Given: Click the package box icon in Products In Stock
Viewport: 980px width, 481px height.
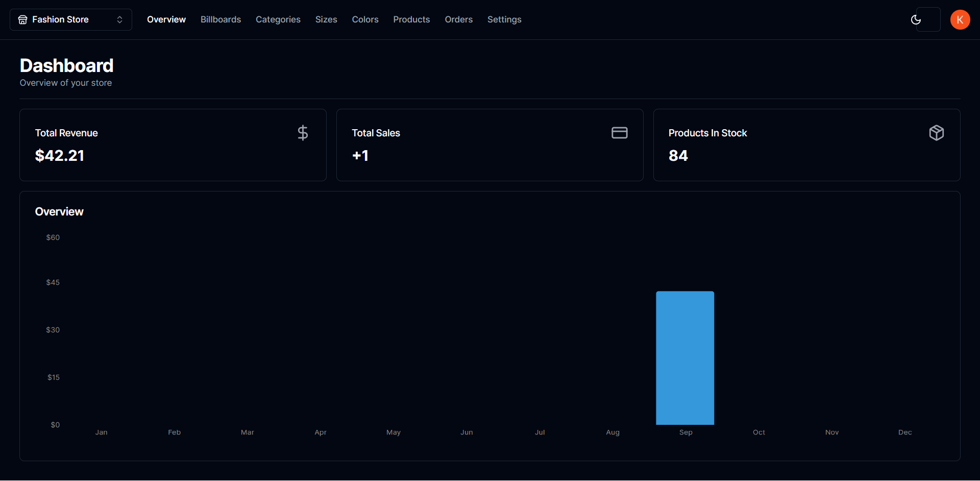Looking at the screenshot, I should pyautogui.click(x=936, y=133).
